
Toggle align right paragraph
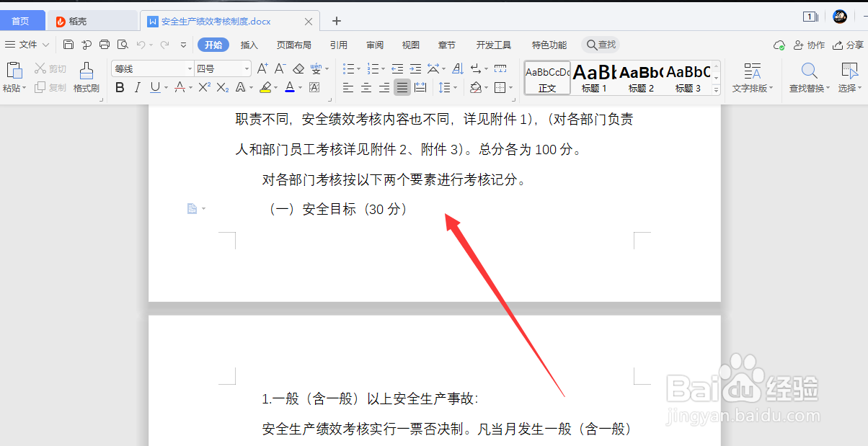pos(384,87)
